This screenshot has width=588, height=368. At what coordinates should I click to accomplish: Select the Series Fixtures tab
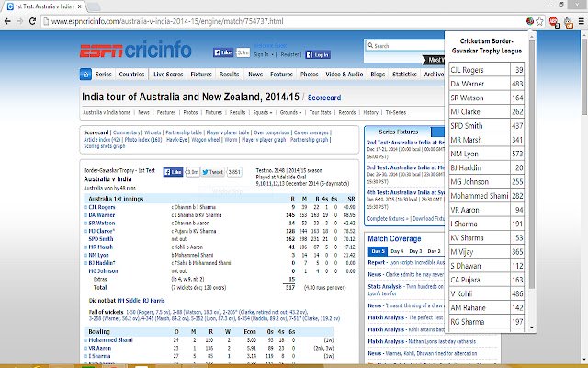click(x=398, y=132)
